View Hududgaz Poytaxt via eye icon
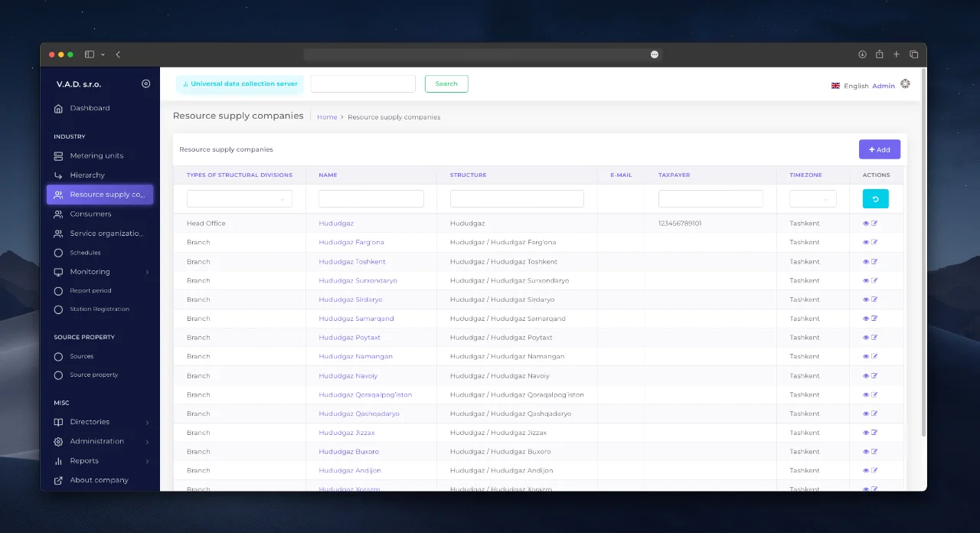This screenshot has width=980, height=533. 866,338
